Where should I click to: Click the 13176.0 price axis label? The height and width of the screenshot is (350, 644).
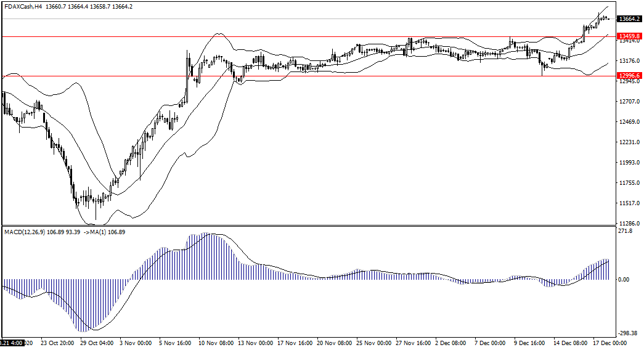coord(629,60)
